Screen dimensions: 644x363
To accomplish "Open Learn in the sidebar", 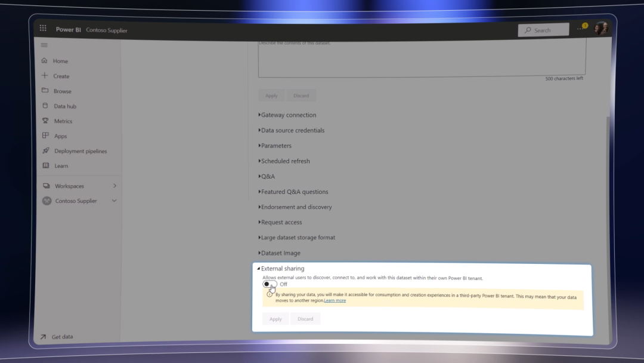I will coord(61,165).
